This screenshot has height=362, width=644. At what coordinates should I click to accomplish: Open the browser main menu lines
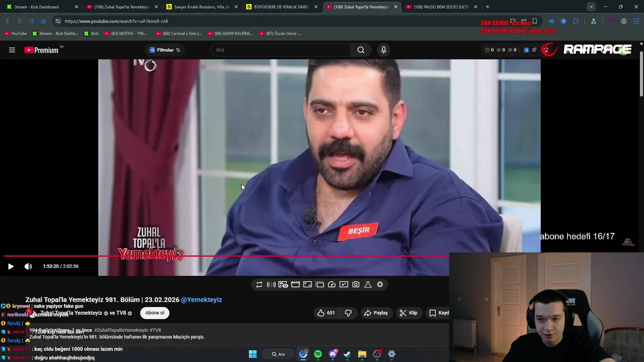[x=636, y=21]
